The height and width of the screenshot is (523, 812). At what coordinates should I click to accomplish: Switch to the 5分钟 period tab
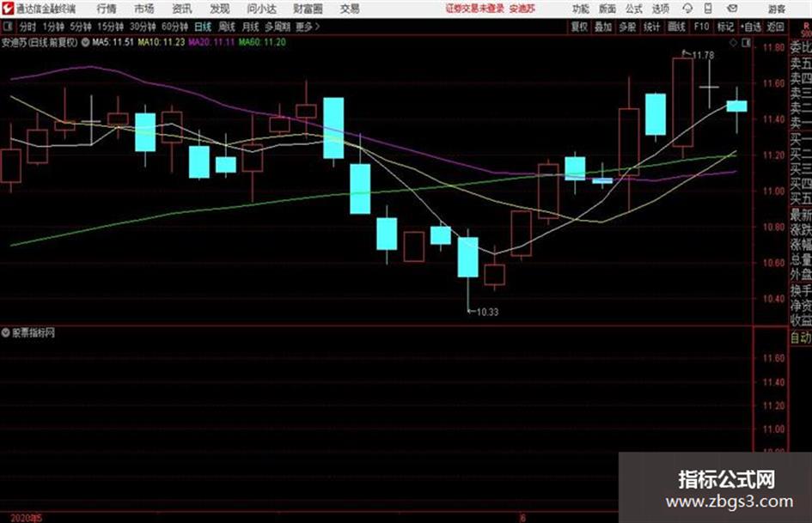pyautogui.click(x=80, y=27)
